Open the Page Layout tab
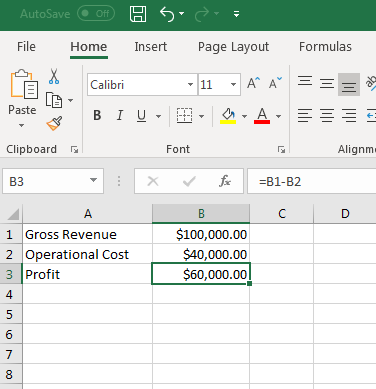376x389 pixels. point(233,47)
